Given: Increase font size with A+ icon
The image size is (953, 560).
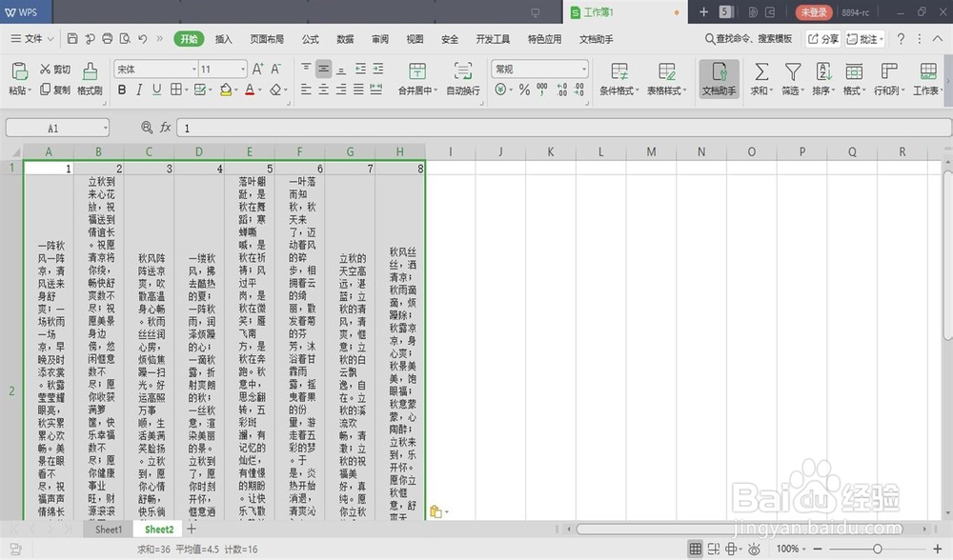Looking at the screenshot, I should 257,70.
